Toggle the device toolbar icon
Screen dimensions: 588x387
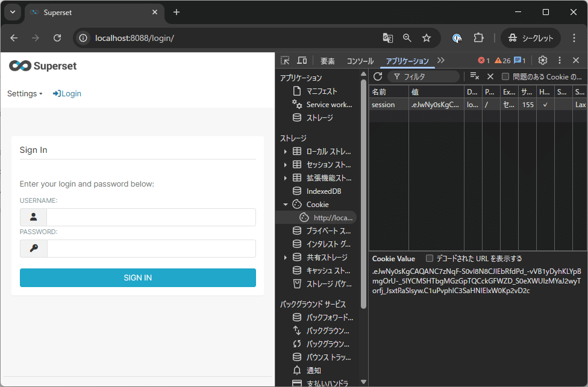(302, 60)
